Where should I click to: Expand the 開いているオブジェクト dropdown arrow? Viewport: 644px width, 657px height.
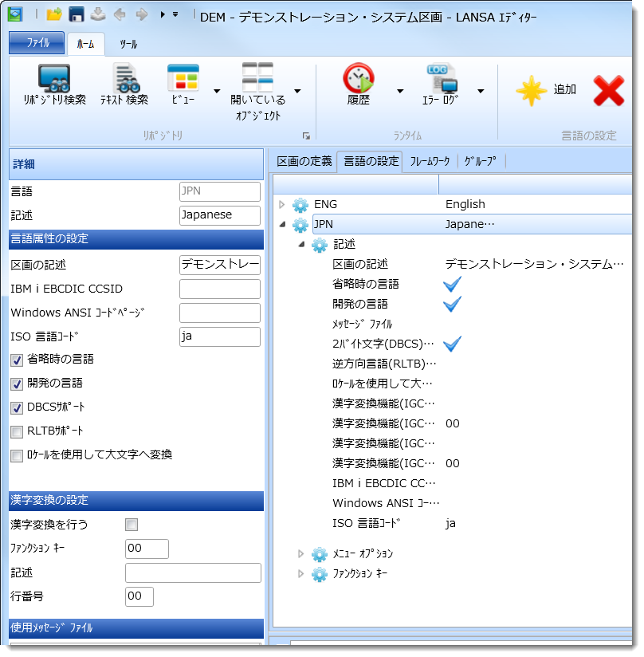(x=298, y=91)
